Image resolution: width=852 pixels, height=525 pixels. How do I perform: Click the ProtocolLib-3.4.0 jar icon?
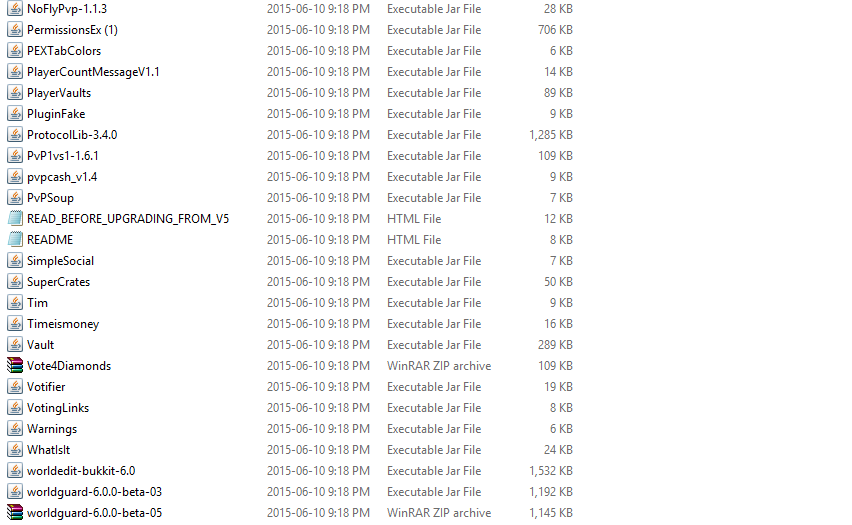(x=15, y=135)
